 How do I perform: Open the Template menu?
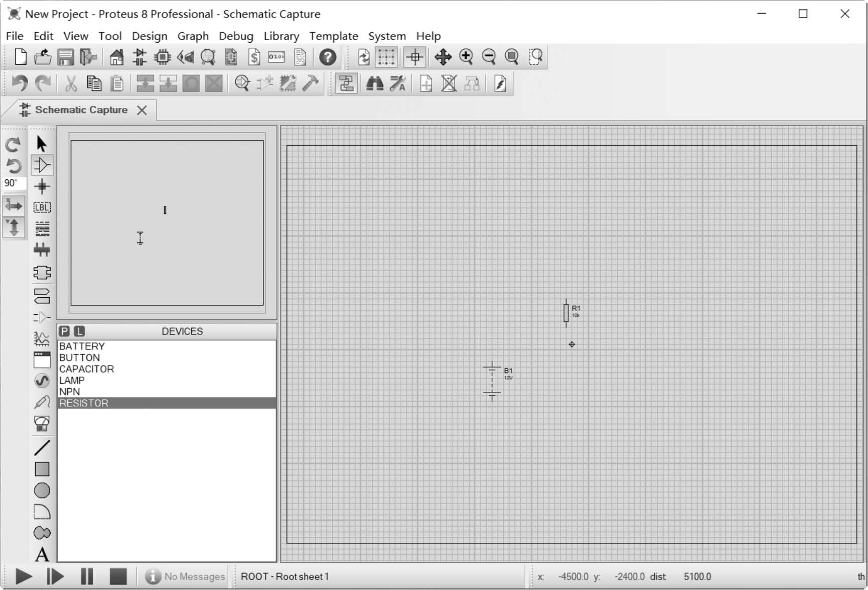coord(334,36)
